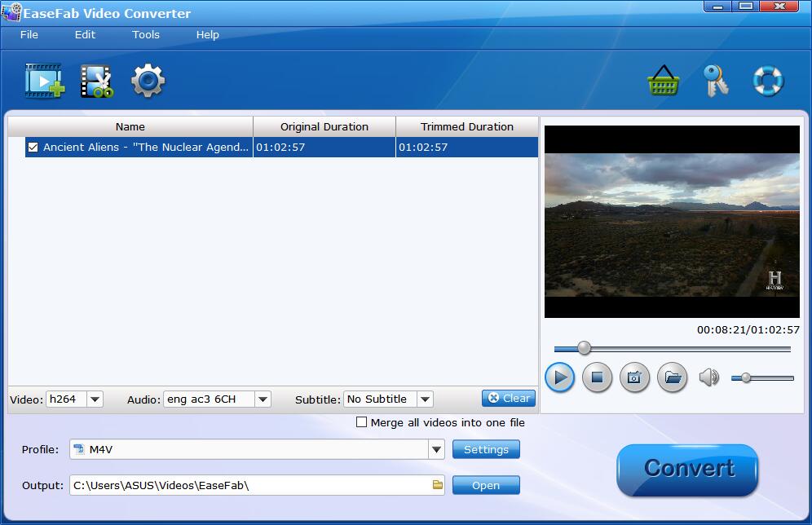The image size is (812, 525).
Task: Click the Profile M4V combo field
Action: pyautogui.click(x=257, y=449)
